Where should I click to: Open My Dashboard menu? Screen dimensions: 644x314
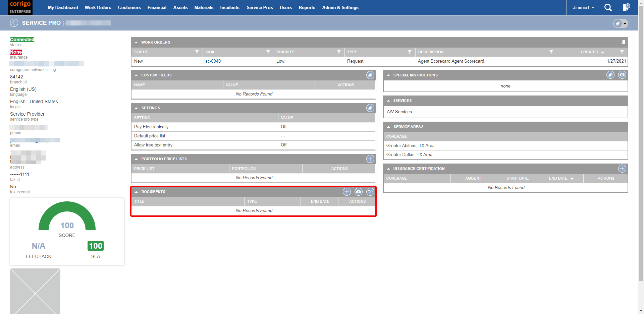tap(63, 7)
